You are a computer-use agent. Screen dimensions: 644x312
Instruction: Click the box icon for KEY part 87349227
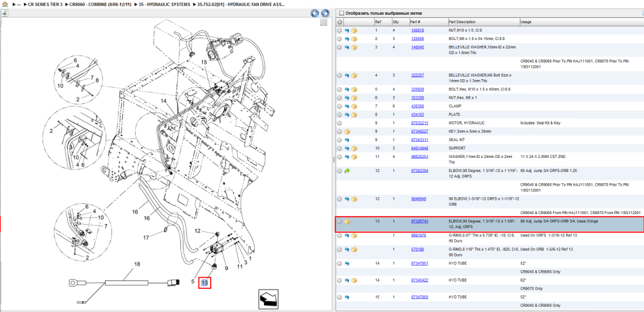pos(347,132)
